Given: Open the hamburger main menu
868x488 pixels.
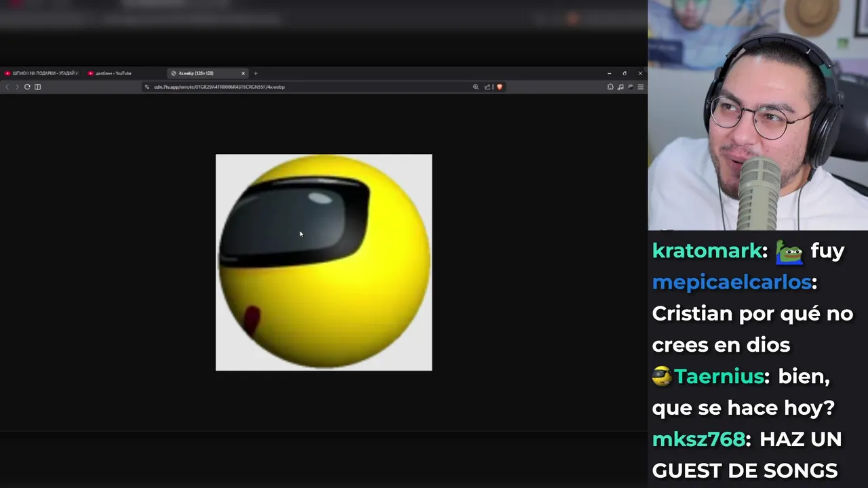Looking at the screenshot, I should pyautogui.click(x=640, y=87).
